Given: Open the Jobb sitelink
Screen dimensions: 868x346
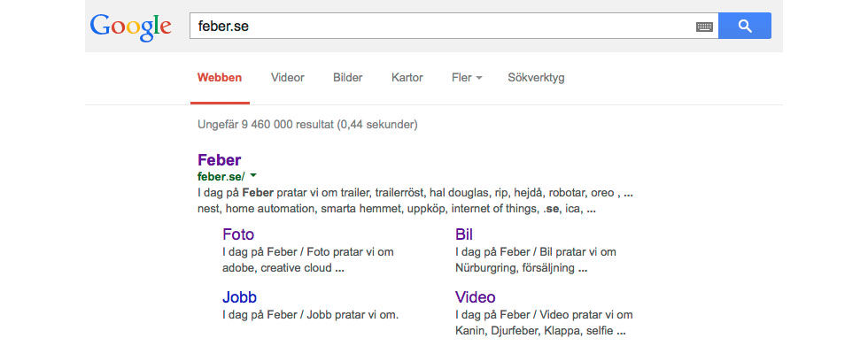Looking at the screenshot, I should tap(240, 297).
